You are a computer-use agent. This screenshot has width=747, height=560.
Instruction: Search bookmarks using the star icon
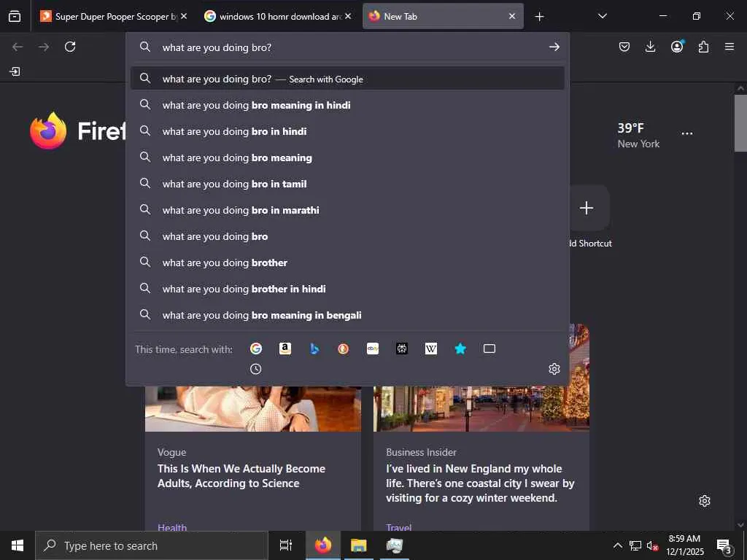[x=460, y=349]
